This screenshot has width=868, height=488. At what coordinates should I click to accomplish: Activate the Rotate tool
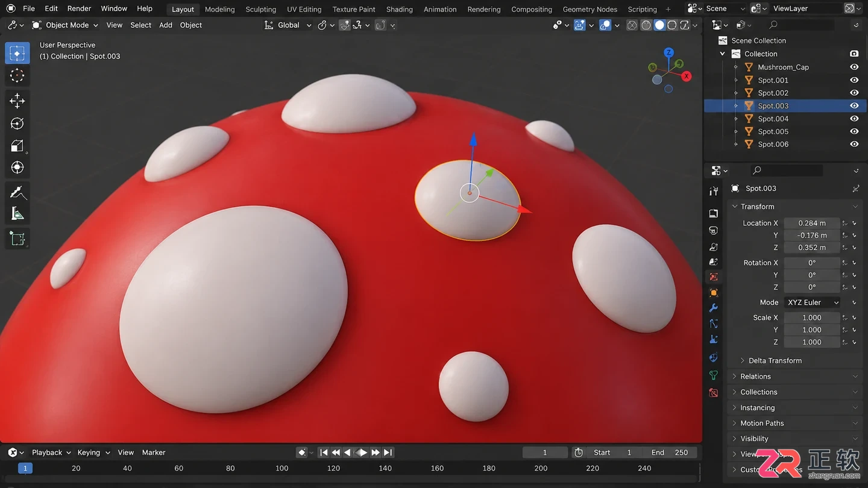click(x=17, y=124)
